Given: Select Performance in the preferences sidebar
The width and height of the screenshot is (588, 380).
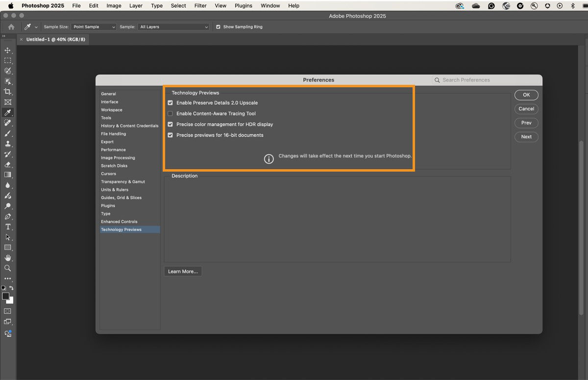Looking at the screenshot, I should tap(112, 150).
